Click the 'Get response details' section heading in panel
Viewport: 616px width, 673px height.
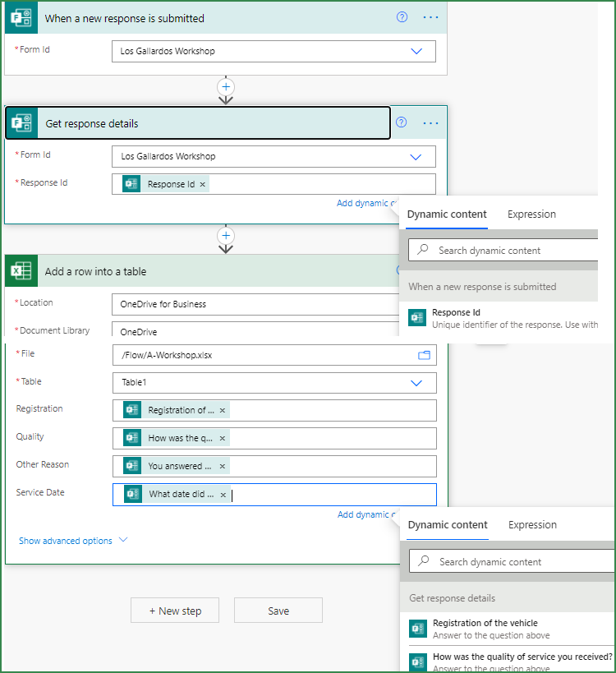[x=452, y=598]
